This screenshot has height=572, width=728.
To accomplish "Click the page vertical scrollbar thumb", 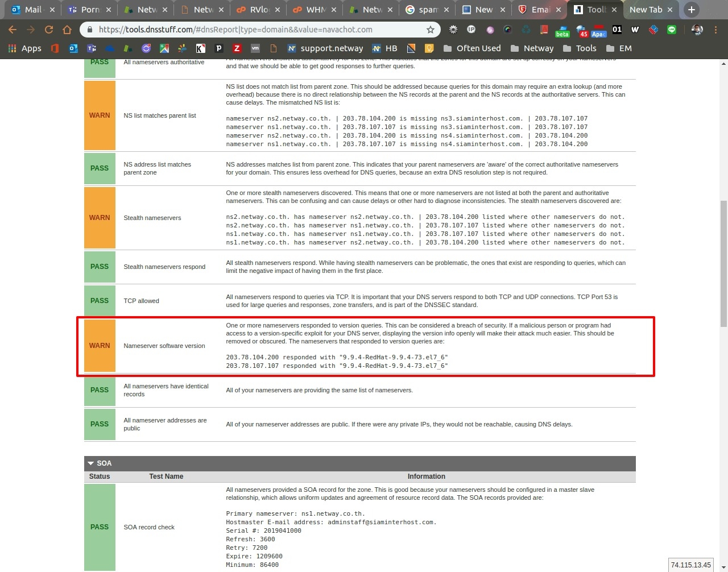I will coord(723,264).
